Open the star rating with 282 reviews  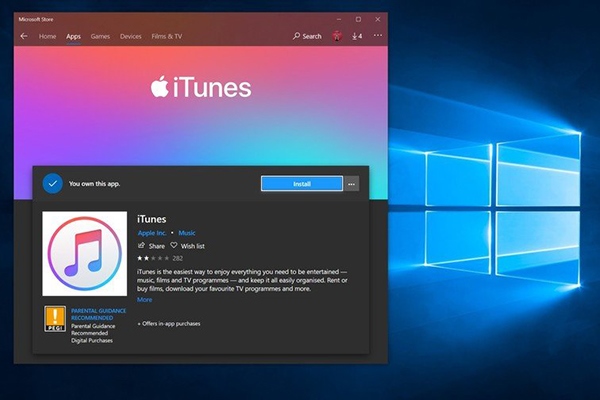point(160,258)
